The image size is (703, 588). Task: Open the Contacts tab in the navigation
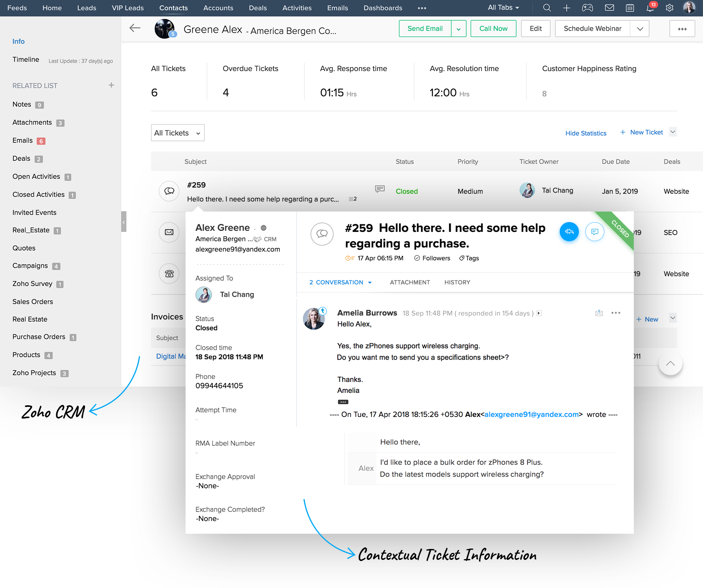click(x=173, y=8)
